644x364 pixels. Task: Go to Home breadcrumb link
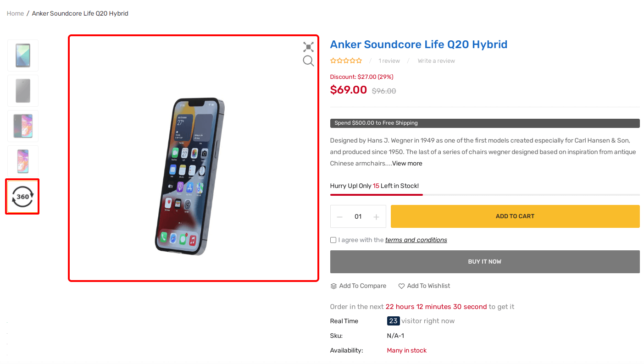(x=15, y=13)
